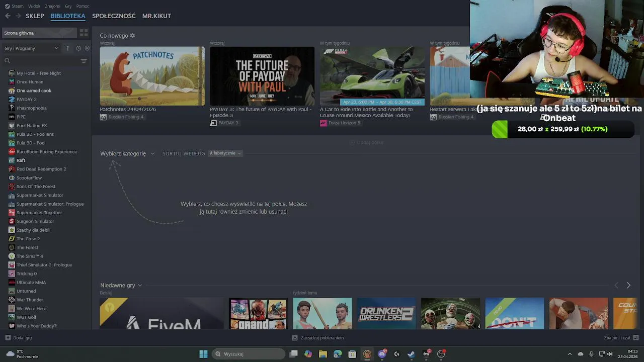The height and width of the screenshot is (362, 644).
Task: Click The Sims 4 icon
Action: pyautogui.click(x=12, y=256)
